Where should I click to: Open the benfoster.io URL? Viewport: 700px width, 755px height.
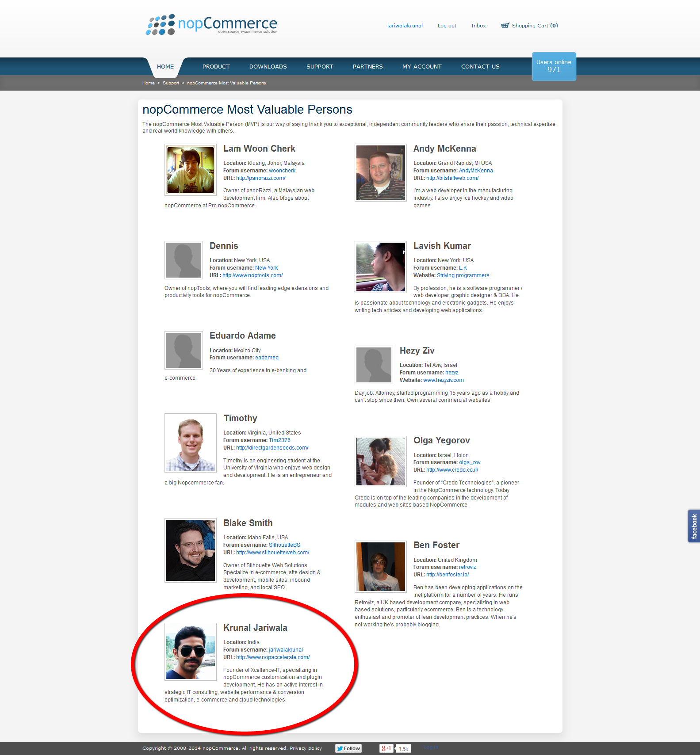448,575
